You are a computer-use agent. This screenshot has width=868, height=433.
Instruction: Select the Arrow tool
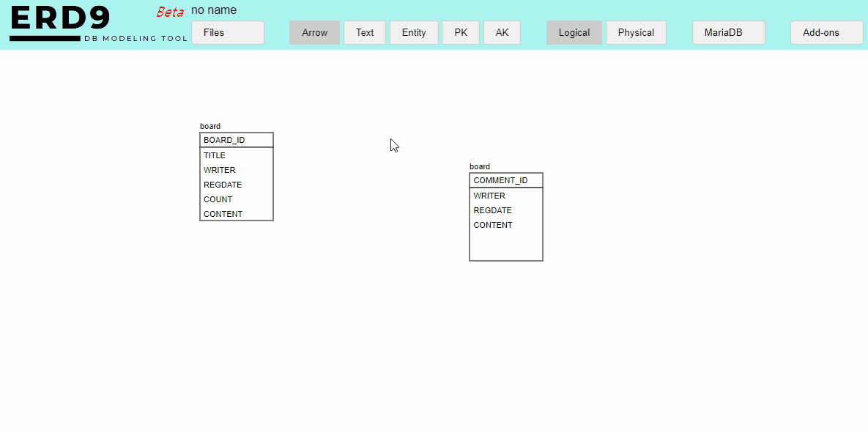(314, 33)
